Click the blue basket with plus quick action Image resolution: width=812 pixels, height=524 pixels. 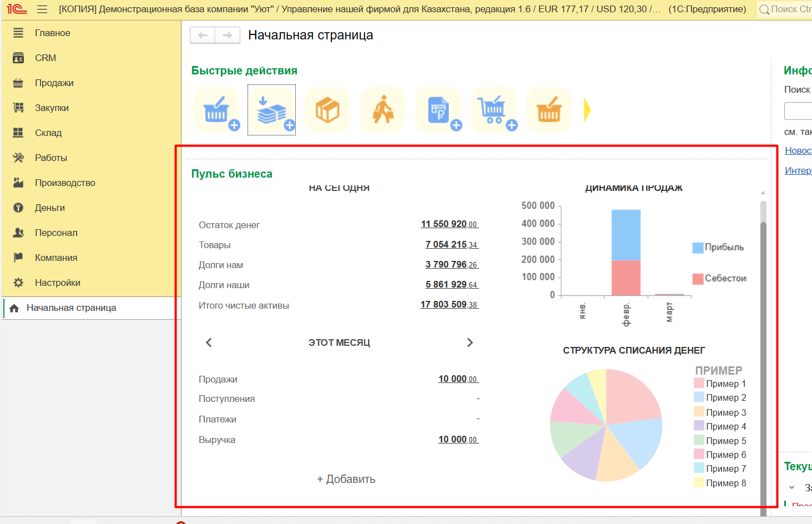(x=216, y=110)
